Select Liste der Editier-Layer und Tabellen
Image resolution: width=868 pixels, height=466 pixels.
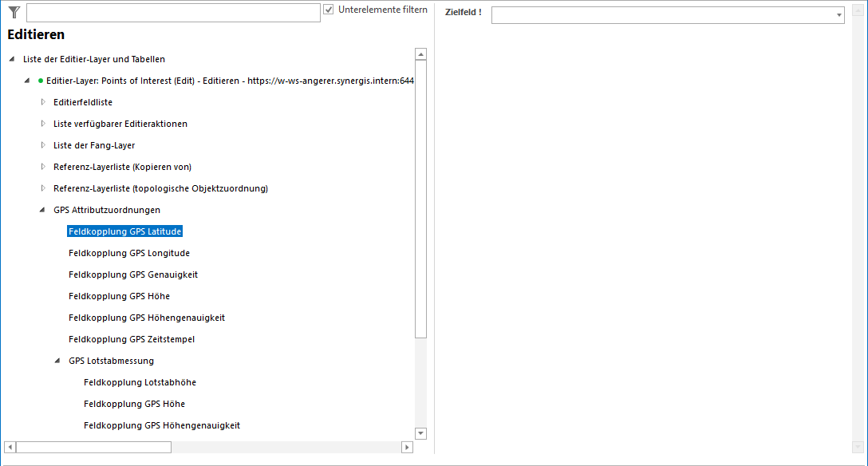[x=94, y=59]
